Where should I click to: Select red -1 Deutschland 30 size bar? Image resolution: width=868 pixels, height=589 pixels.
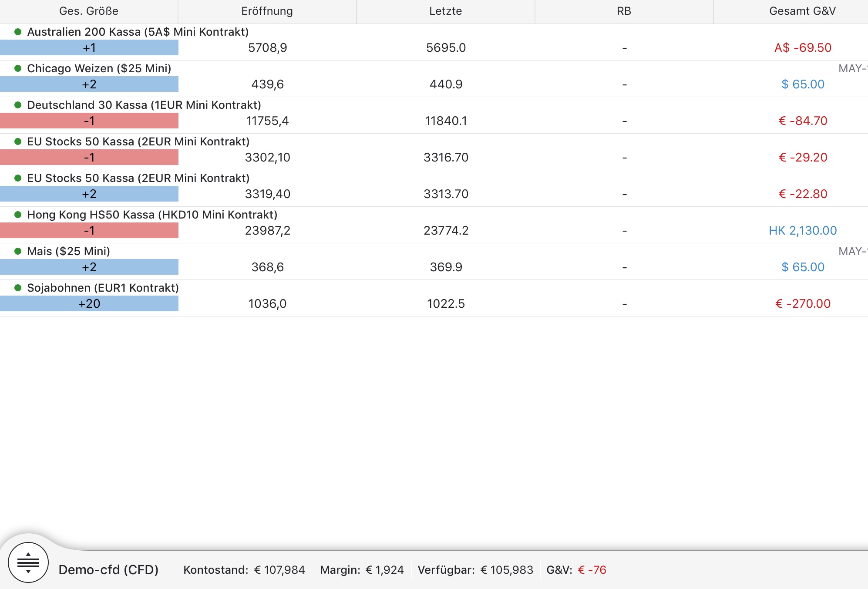89,121
